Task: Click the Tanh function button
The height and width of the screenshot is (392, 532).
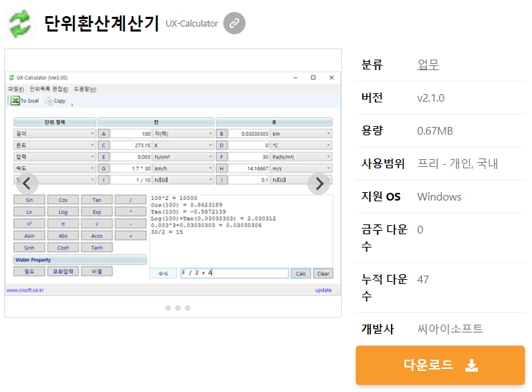Action: click(x=97, y=248)
